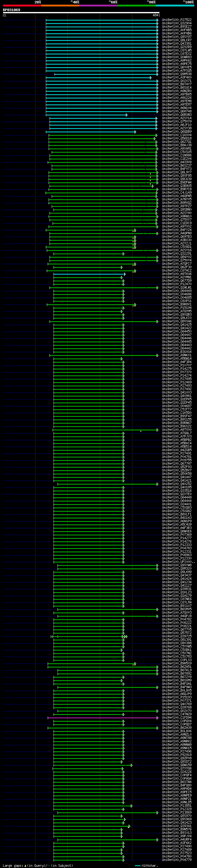
Task: Open hit UniRef100_Q41425
Action: (176, 325)
